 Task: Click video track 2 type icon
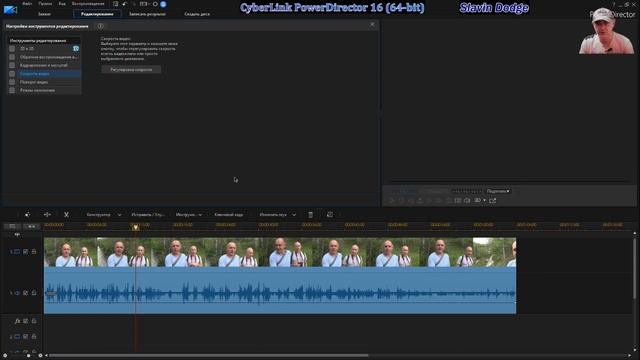(17, 337)
